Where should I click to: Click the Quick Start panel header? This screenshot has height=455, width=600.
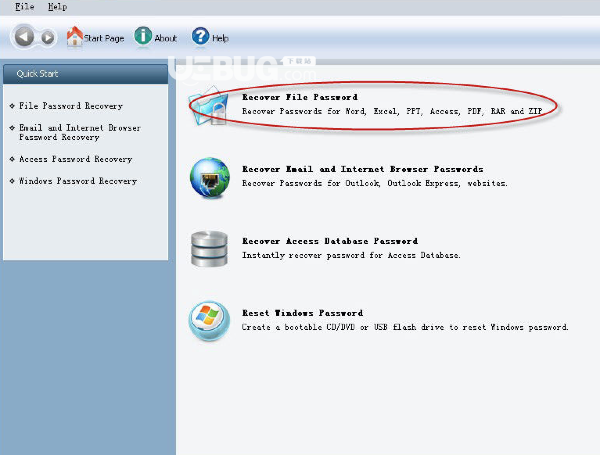click(x=85, y=74)
